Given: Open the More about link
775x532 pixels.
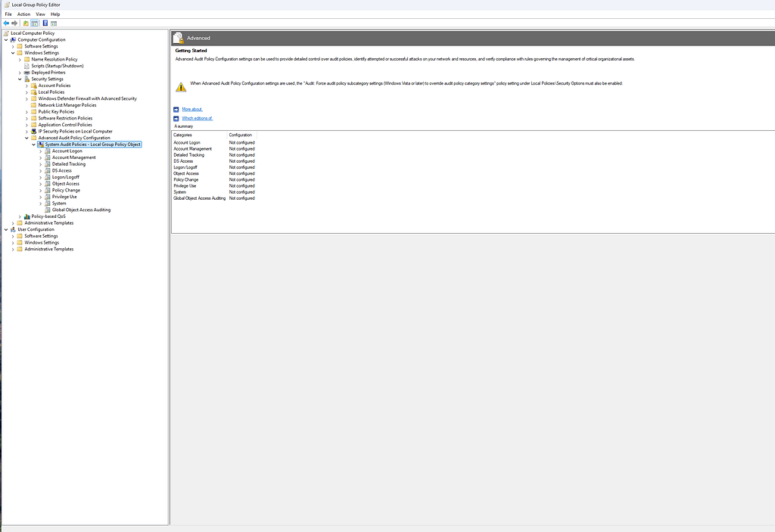Looking at the screenshot, I should point(191,109).
